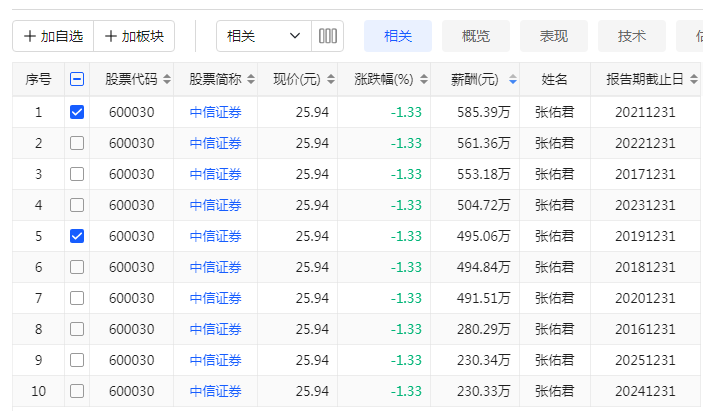Click report date 20221231

click(645, 143)
